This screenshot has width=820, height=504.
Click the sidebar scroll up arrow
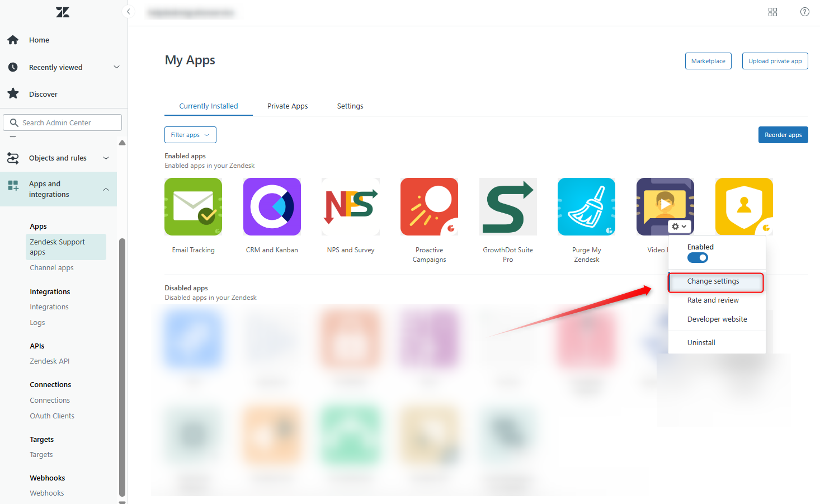pos(122,143)
